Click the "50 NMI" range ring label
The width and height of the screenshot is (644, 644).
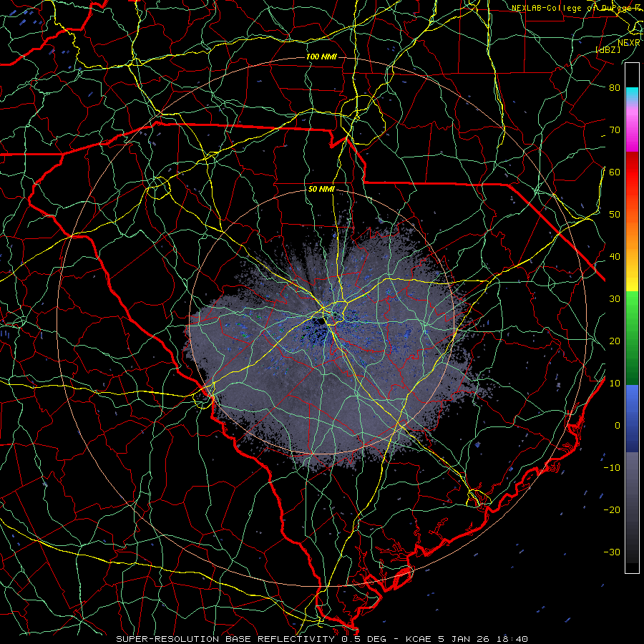(321, 190)
